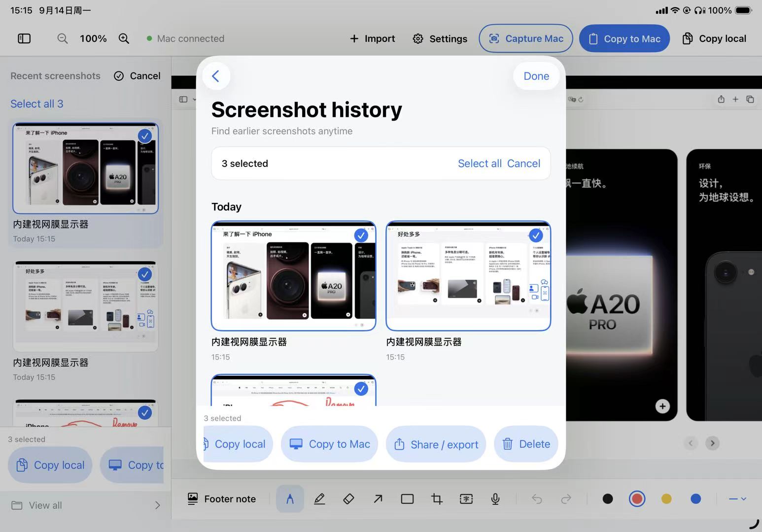Click the redo arrow

pos(566,499)
